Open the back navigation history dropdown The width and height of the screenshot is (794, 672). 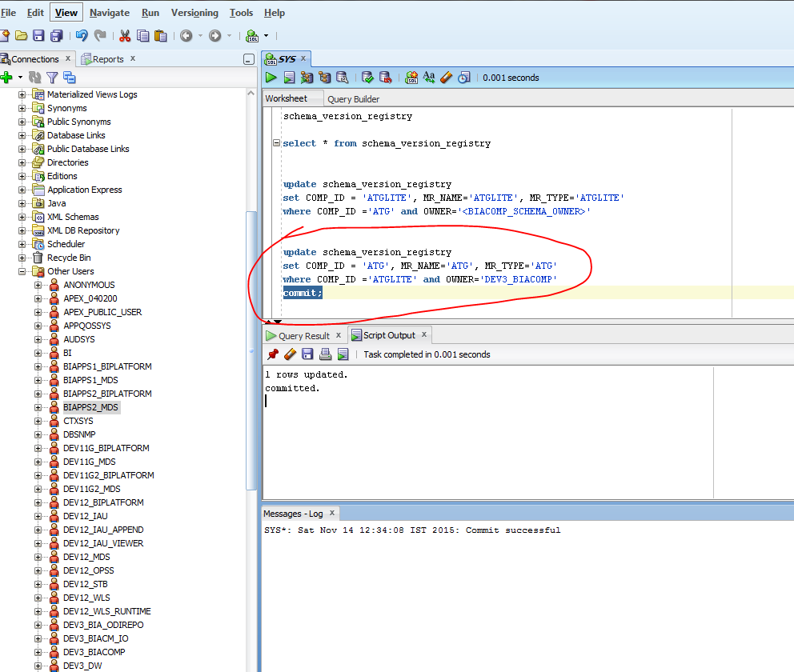[x=201, y=35]
